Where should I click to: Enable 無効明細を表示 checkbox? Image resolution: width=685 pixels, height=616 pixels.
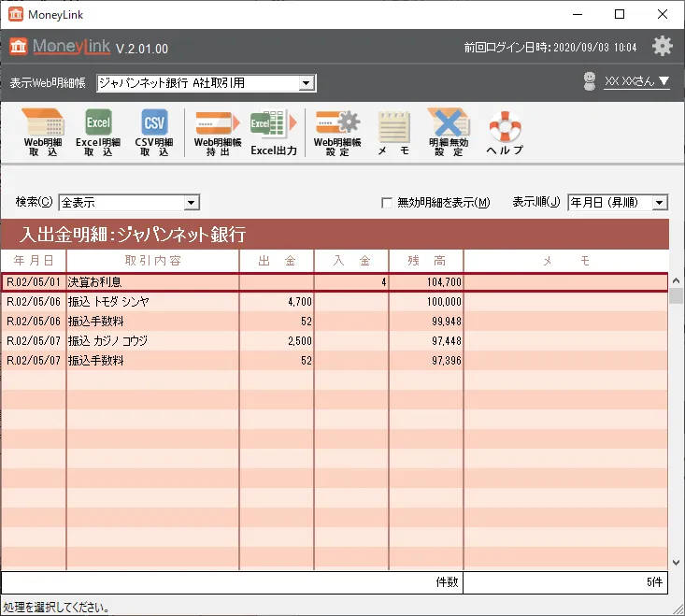click(x=387, y=203)
